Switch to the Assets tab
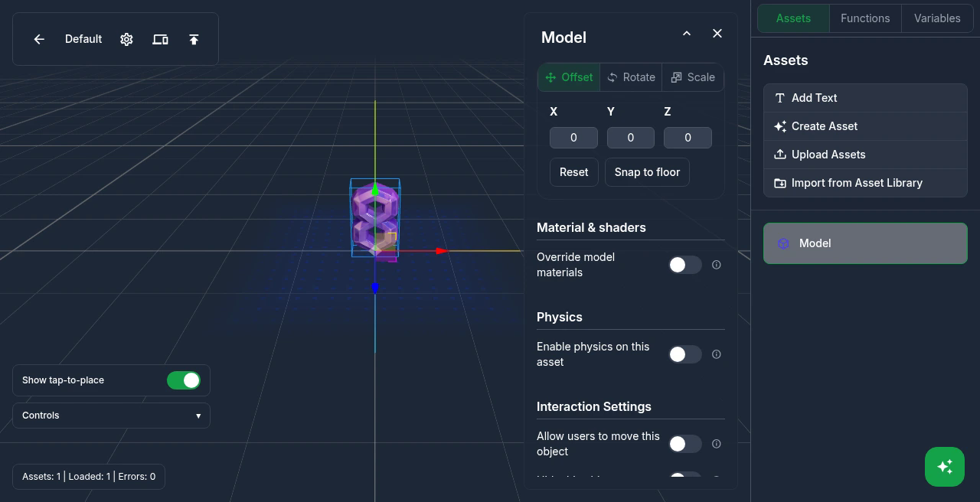 tap(793, 18)
